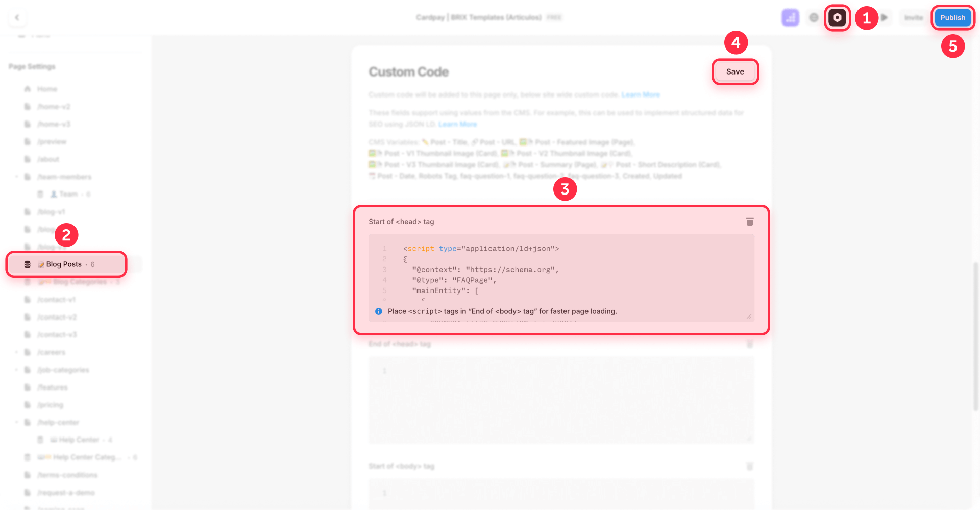Expand the /team-members page entry
Image resolution: width=980 pixels, height=510 pixels.
coord(16,177)
